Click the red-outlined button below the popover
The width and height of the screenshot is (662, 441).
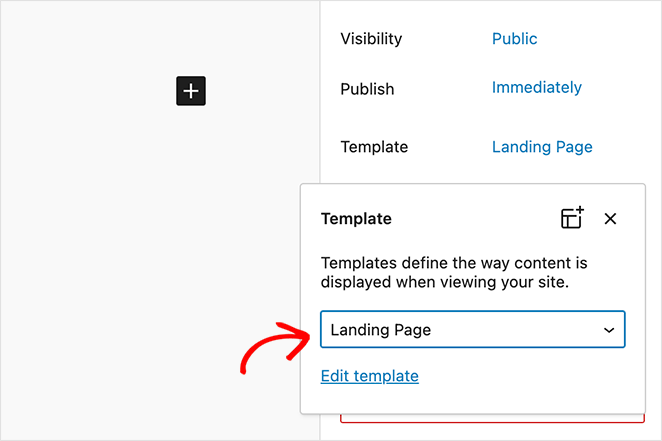492,418
